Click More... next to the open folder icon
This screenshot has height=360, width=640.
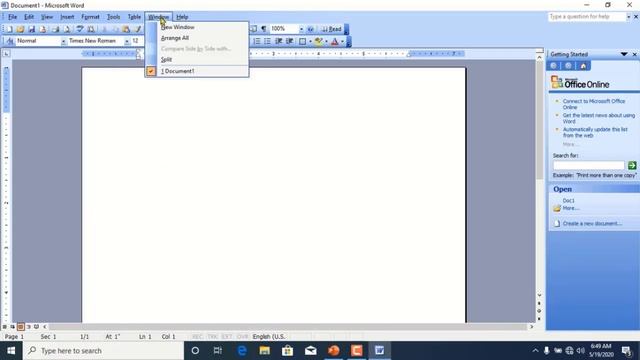pyautogui.click(x=571, y=208)
